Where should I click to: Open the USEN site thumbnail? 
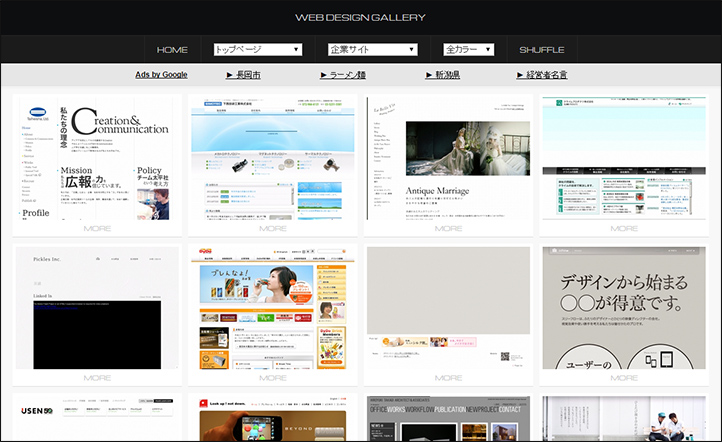(97, 419)
